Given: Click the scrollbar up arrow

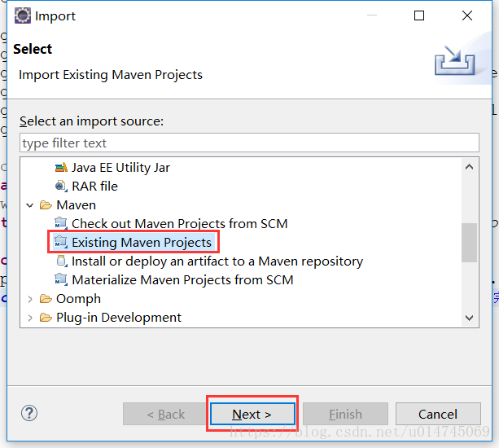Looking at the screenshot, I should click(469, 167).
